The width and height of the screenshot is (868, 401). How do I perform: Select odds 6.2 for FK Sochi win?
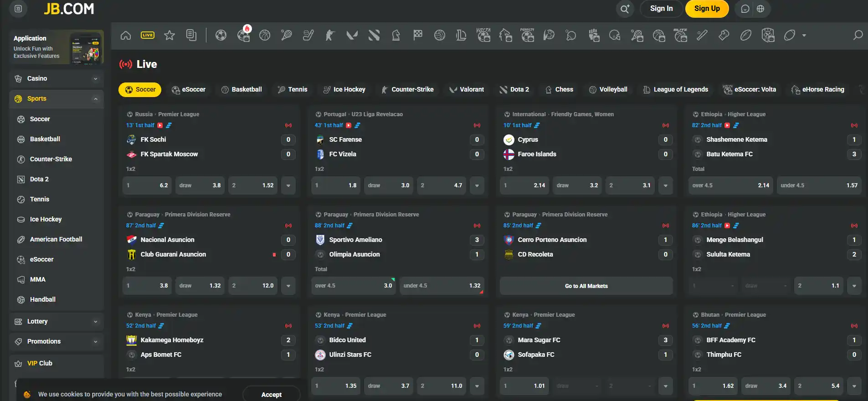point(147,185)
